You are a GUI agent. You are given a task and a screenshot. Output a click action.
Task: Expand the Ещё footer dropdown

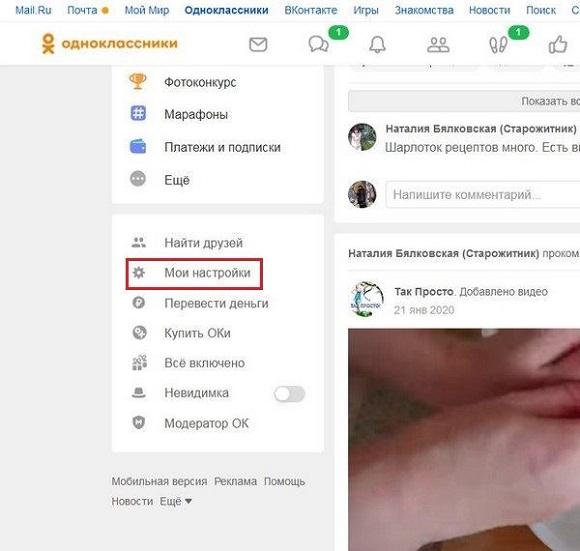[176, 501]
